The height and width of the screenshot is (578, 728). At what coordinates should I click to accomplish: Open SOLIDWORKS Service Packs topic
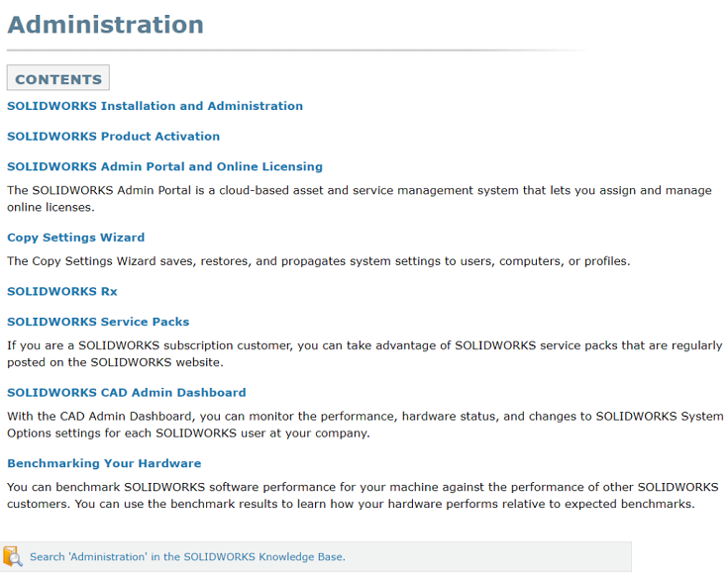click(x=98, y=322)
